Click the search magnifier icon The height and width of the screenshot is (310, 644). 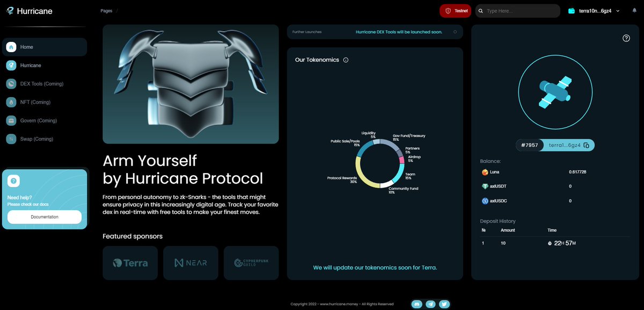click(480, 11)
